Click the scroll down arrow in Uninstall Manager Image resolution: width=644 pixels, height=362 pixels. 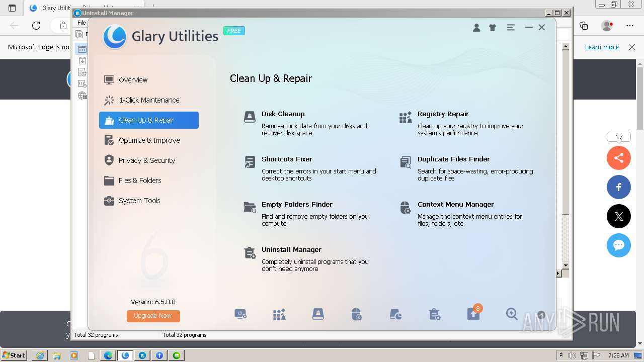(x=566, y=265)
